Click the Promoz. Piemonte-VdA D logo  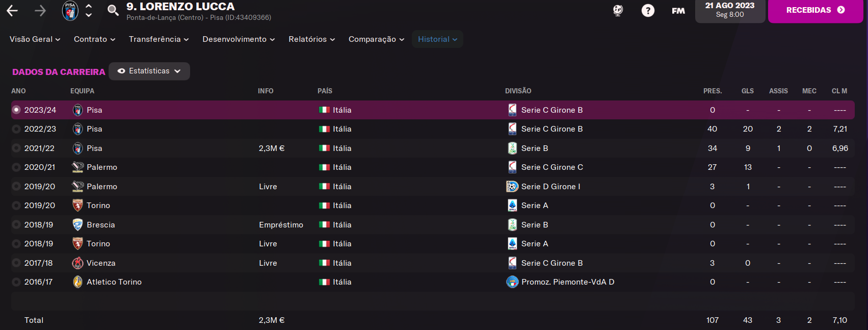512,282
